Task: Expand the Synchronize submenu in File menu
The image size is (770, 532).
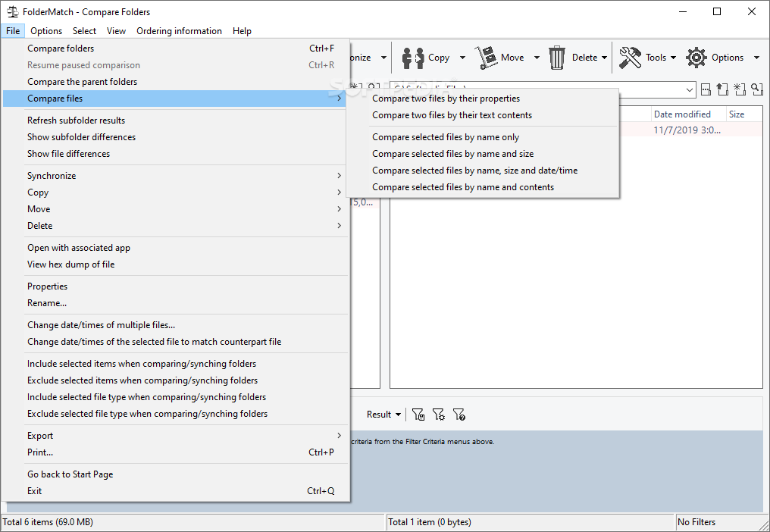Action: (175, 176)
